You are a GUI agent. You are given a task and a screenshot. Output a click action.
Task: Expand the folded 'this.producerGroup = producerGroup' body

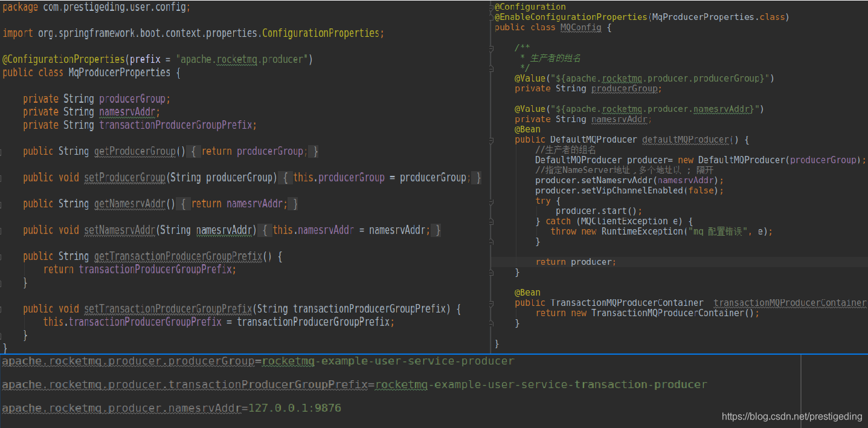point(382,178)
